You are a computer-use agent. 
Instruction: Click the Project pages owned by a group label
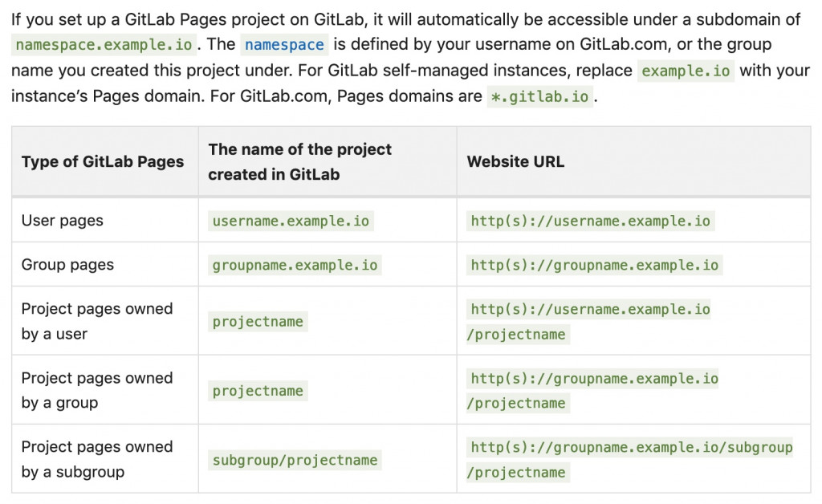pos(96,390)
